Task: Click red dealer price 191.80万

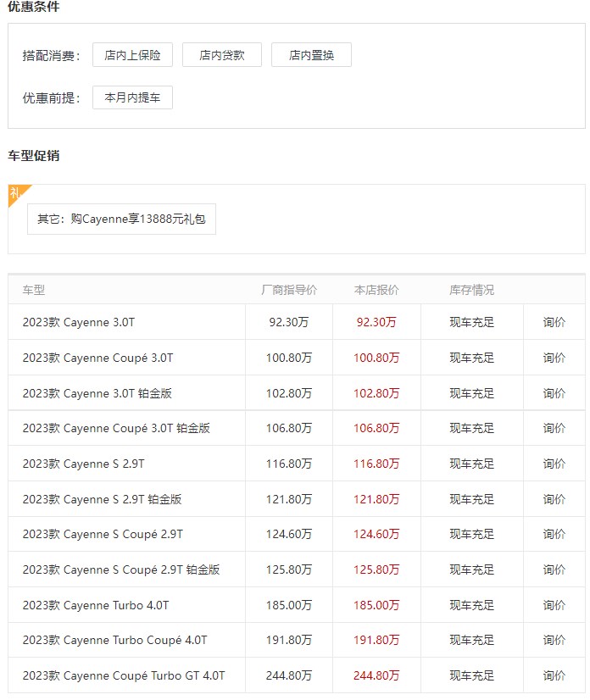Action: point(376,640)
